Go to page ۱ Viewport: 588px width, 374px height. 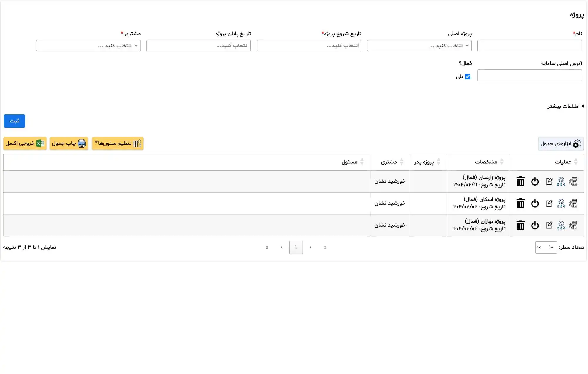coord(296,247)
